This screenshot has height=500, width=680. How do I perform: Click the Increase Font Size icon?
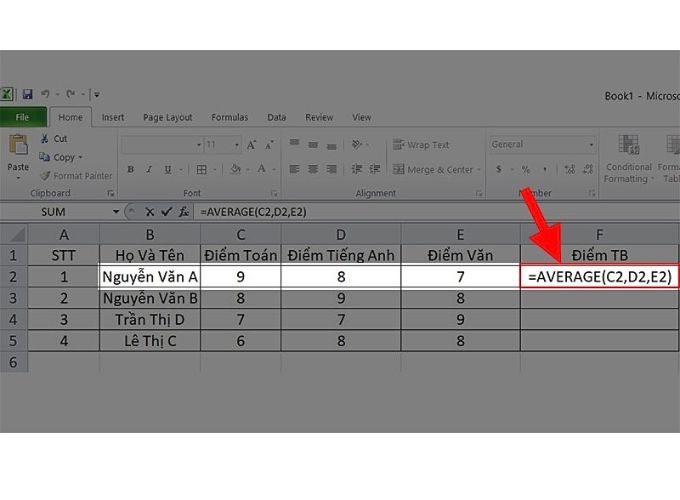point(252,145)
